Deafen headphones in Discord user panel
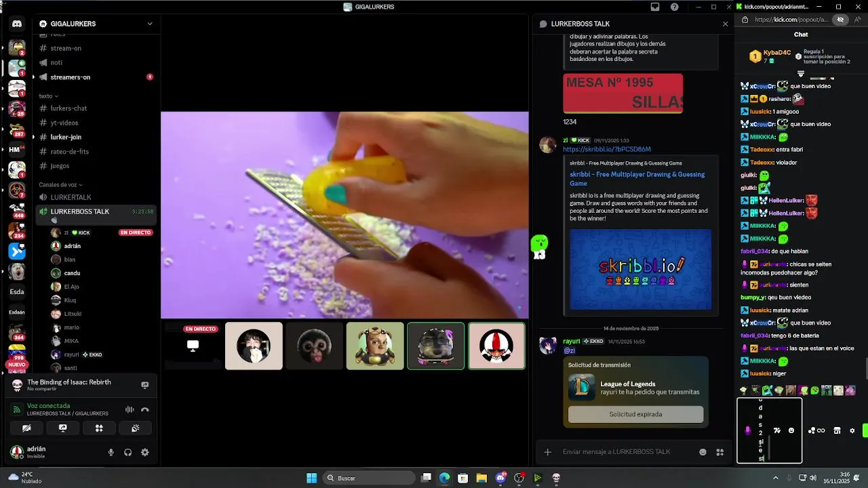The height and width of the screenshot is (488, 868). pyautogui.click(x=127, y=452)
